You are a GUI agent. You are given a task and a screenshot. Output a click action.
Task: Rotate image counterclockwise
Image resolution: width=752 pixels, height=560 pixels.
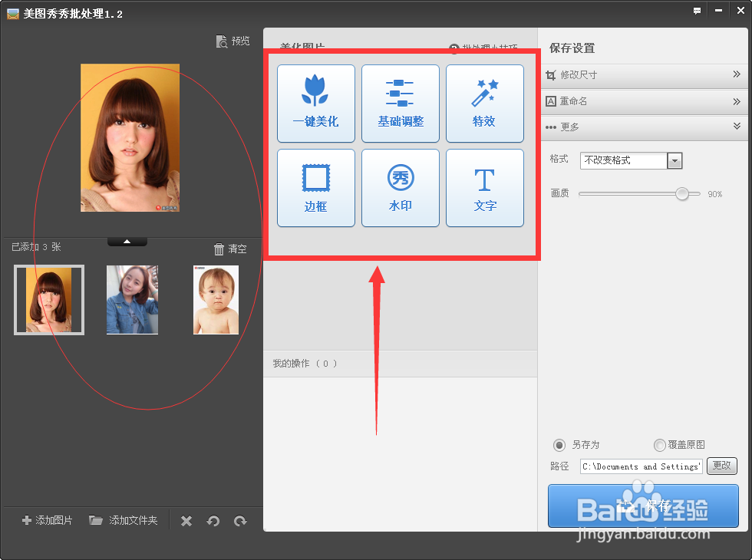point(213,521)
